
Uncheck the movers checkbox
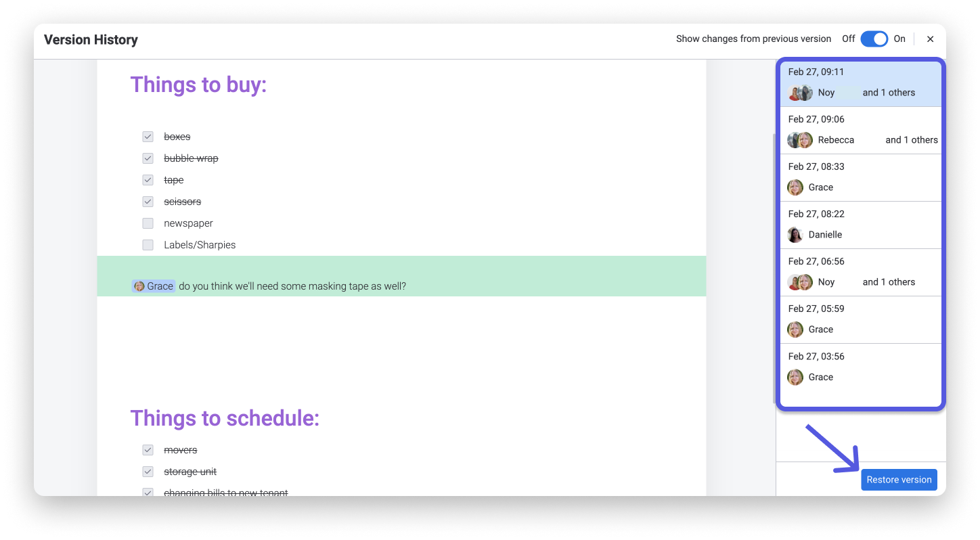(x=148, y=450)
